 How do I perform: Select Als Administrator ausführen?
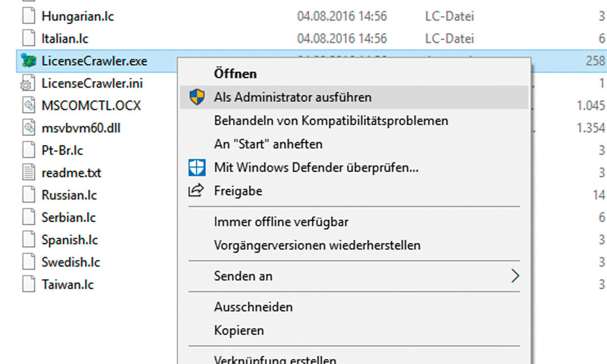tap(292, 97)
